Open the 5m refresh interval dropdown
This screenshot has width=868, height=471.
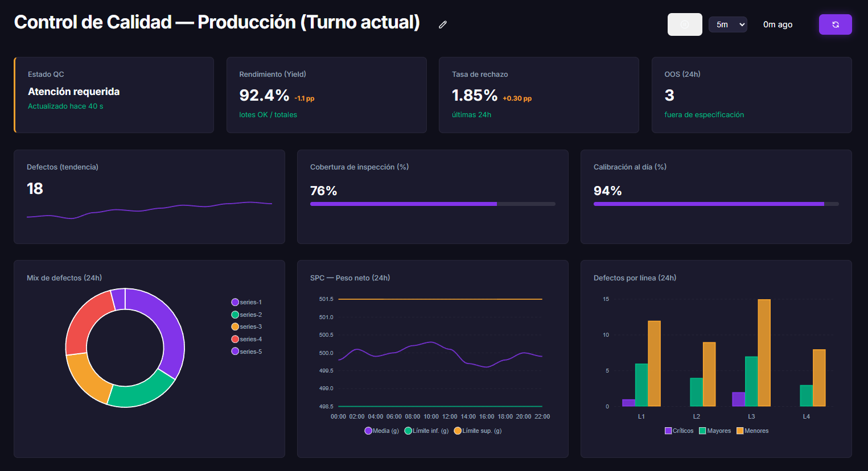pyautogui.click(x=727, y=24)
